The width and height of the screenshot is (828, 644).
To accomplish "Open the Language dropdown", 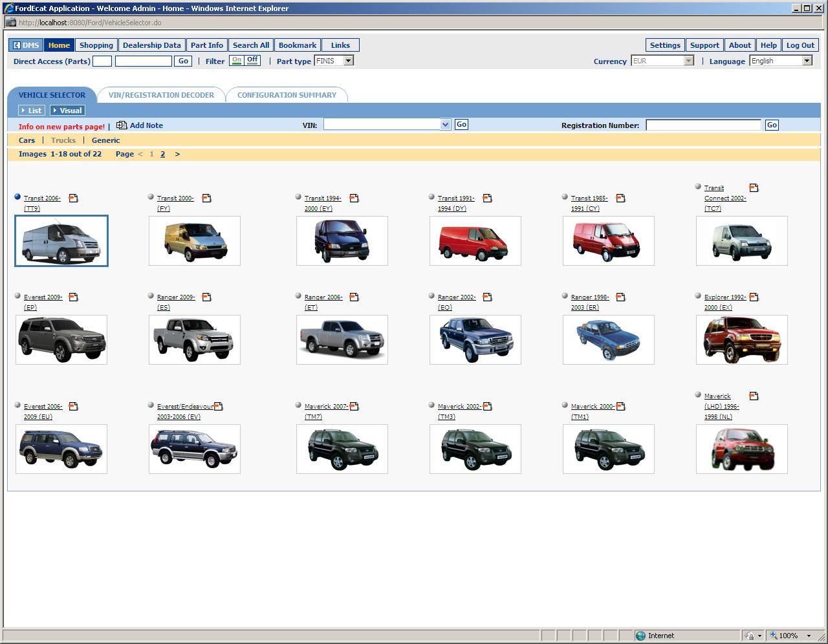I will [x=807, y=61].
